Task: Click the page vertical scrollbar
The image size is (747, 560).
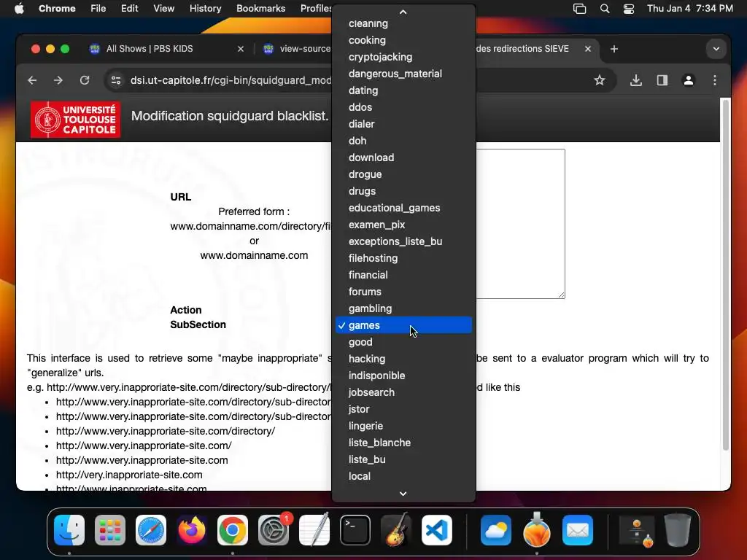Action: (726, 274)
